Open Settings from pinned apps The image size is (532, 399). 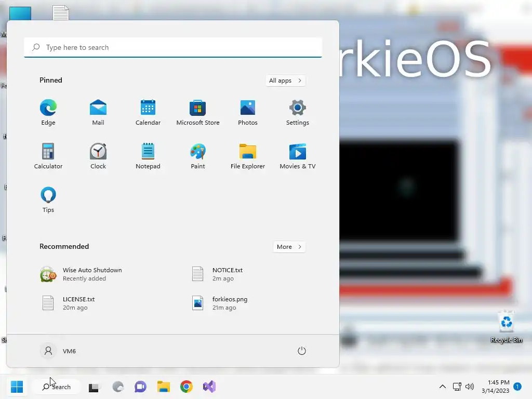[x=298, y=112]
